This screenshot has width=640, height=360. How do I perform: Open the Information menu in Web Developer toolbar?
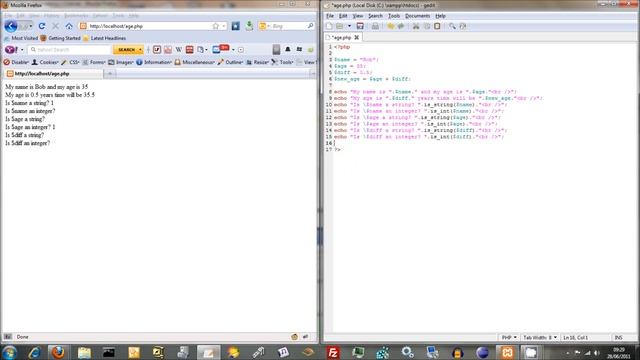point(154,62)
